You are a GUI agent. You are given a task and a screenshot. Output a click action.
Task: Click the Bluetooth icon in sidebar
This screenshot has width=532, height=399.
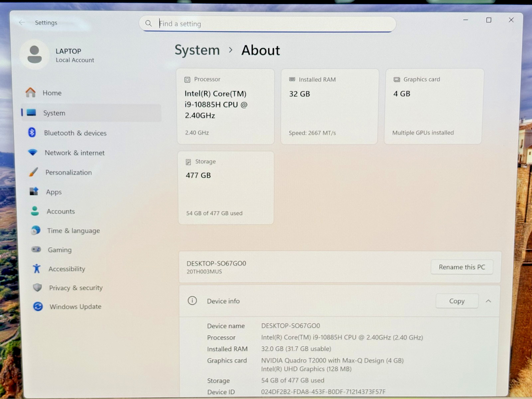32,132
